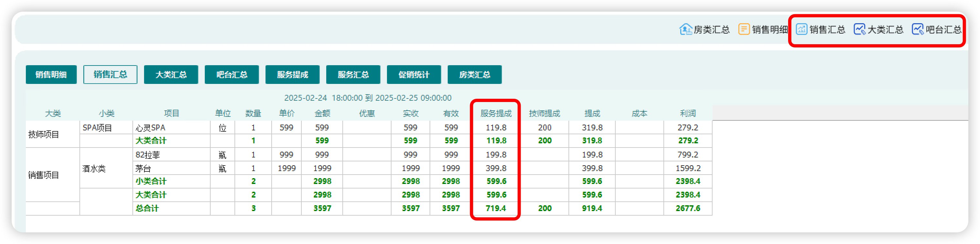Click the 技师提成 column header
The image size is (980, 244).
(544, 113)
